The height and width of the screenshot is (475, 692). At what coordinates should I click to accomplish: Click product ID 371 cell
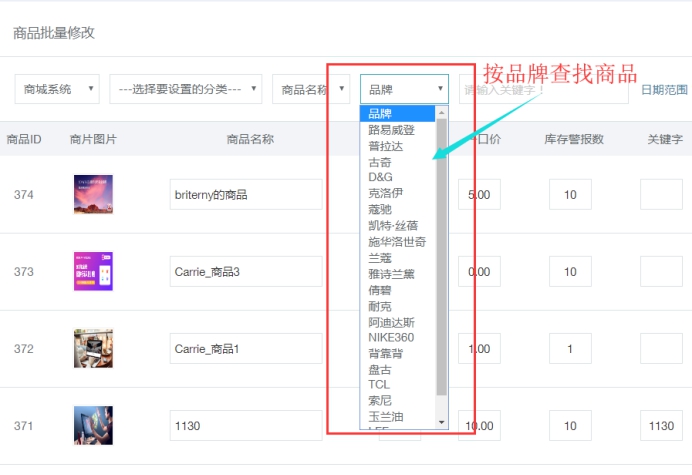coord(23,426)
